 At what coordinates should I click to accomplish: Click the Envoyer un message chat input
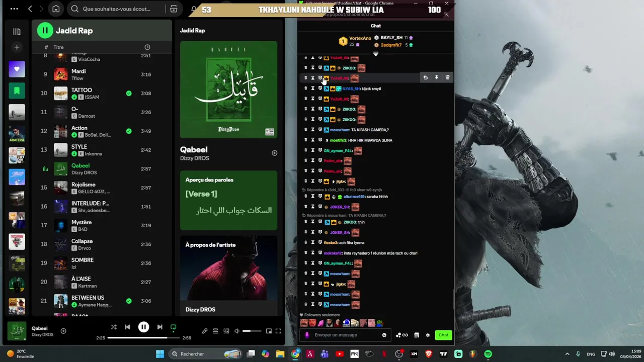click(345, 335)
